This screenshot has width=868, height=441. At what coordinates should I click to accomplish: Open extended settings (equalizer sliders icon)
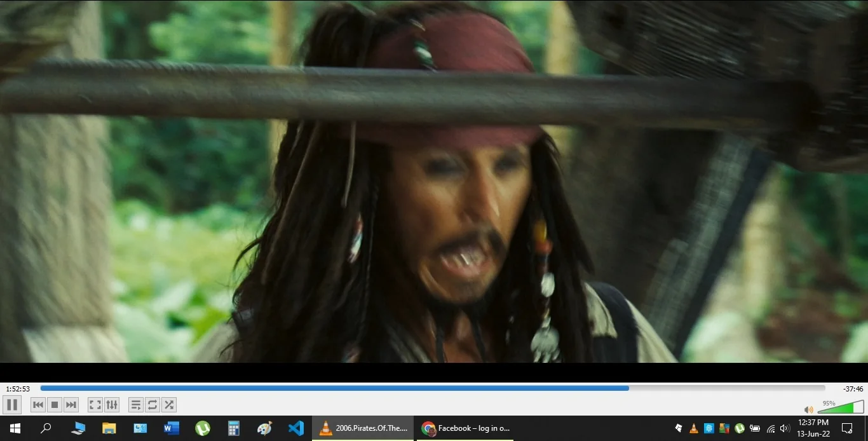tap(112, 405)
